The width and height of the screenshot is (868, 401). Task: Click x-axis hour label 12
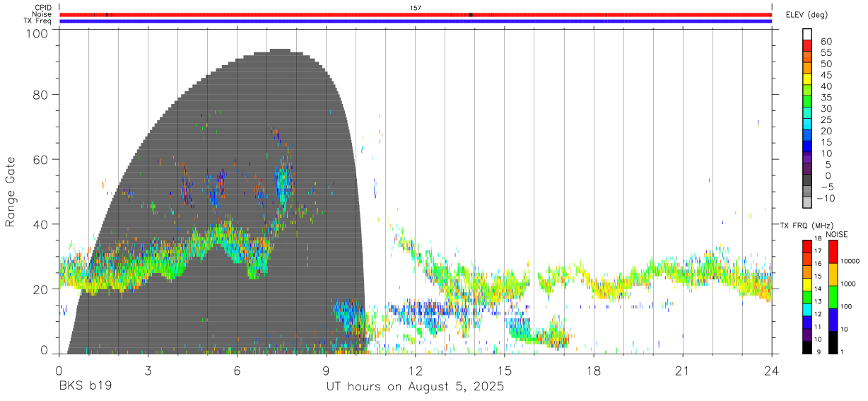pos(415,371)
